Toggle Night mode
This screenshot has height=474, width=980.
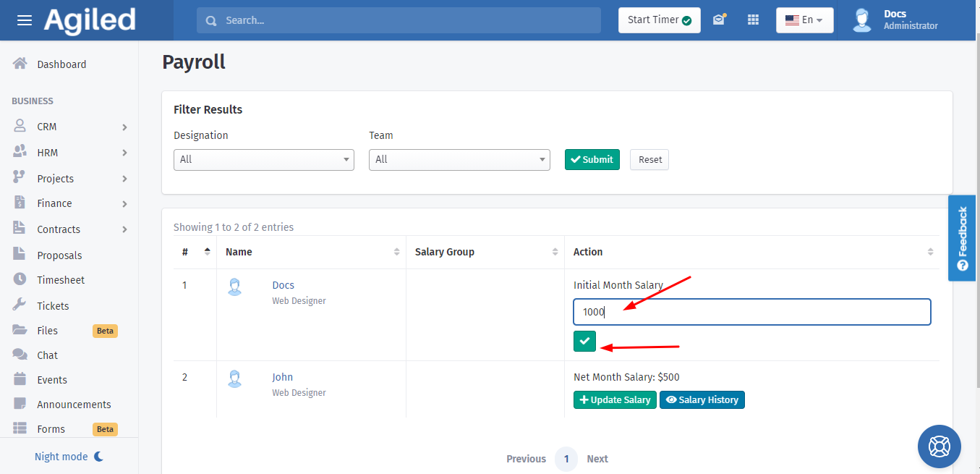(x=69, y=457)
